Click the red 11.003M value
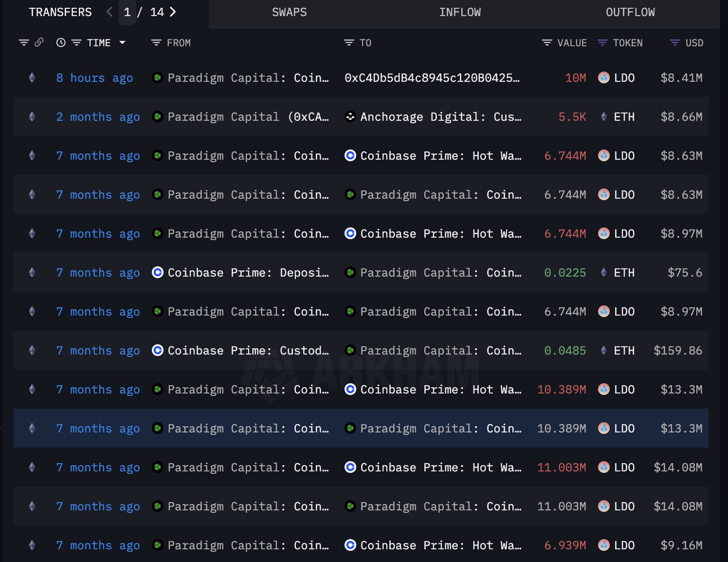This screenshot has width=728, height=562. pos(562,468)
